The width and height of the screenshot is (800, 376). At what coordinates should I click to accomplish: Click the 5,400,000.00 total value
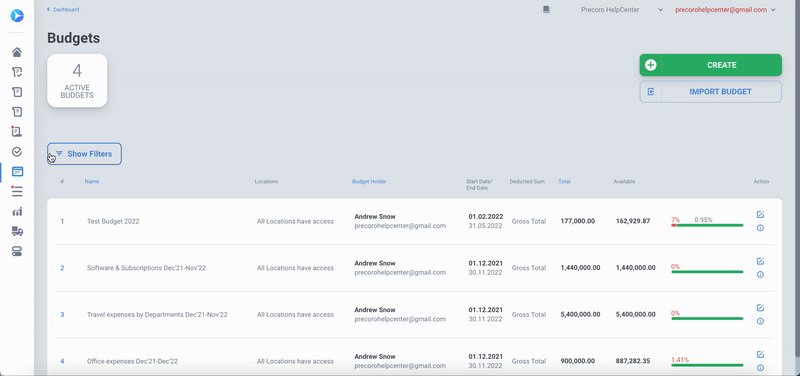[x=580, y=315]
